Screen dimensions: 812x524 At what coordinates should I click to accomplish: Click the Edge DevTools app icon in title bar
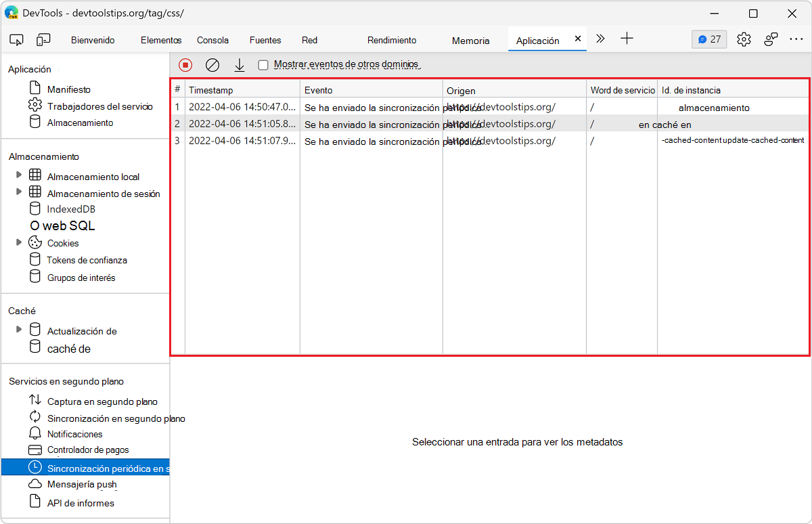tap(12, 13)
